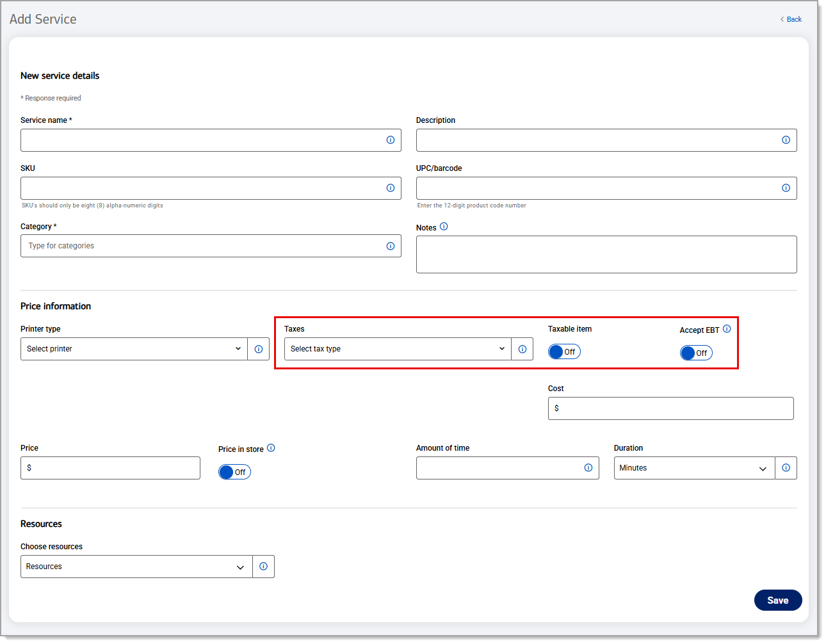Click into the Service name field
This screenshot has width=826, height=644.
[211, 140]
